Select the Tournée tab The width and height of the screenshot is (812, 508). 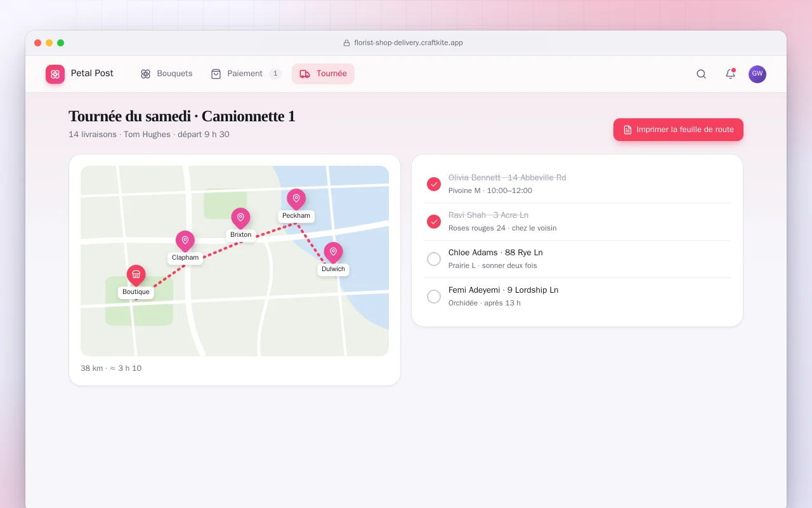coord(323,74)
